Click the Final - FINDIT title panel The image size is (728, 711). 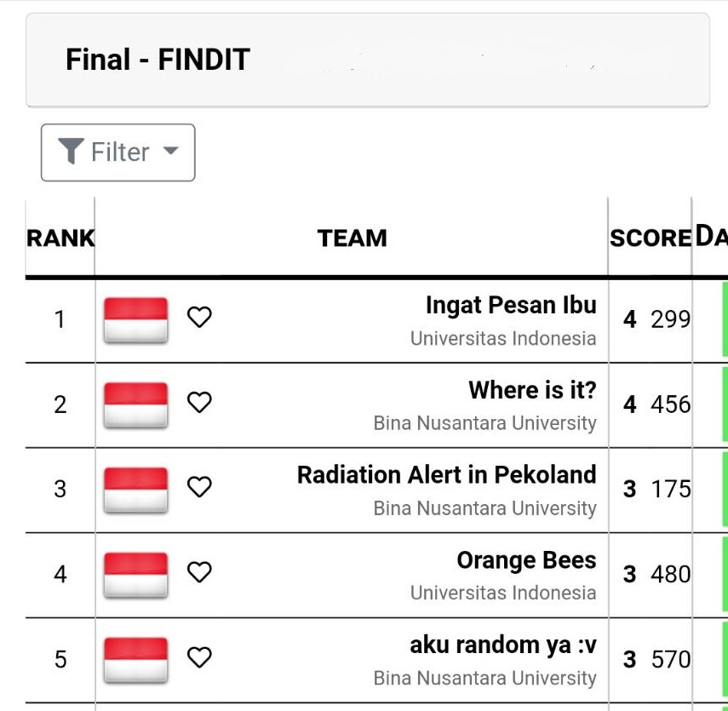pyautogui.click(x=368, y=60)
